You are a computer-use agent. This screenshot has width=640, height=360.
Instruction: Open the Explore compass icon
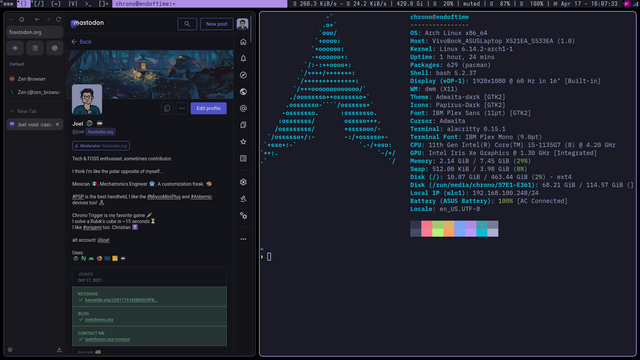click(x=243, y=75)
